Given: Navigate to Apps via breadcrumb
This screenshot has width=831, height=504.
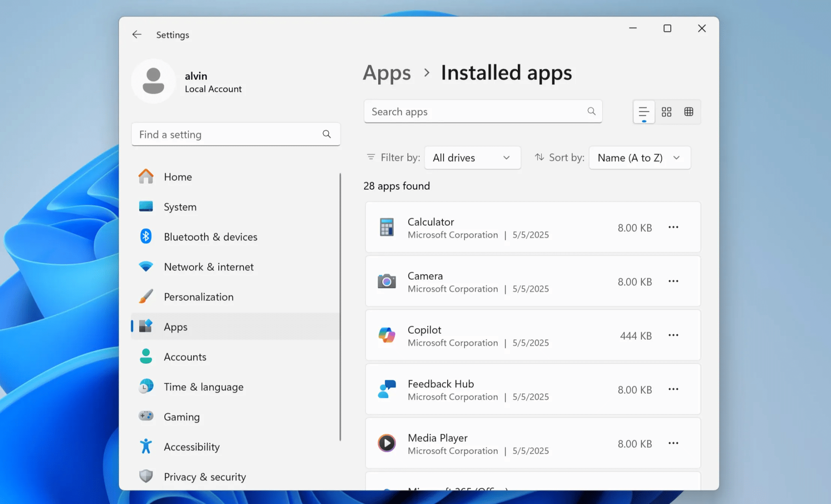Looking at the screenshot, I should coord(387,73).
